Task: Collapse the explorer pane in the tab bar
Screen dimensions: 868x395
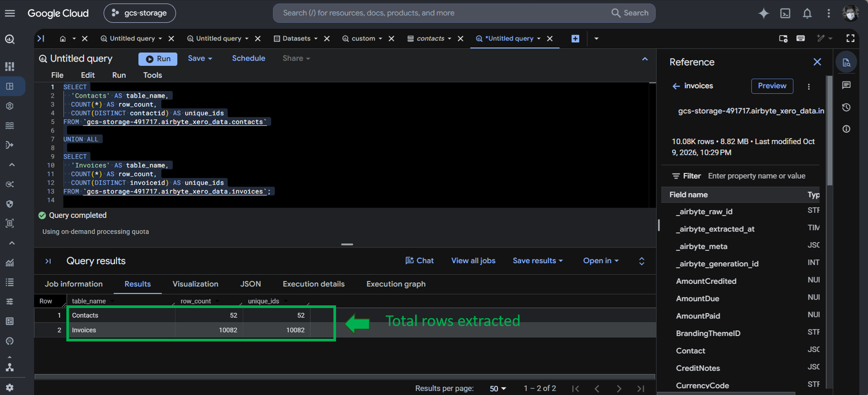Action: tap(41, 39)
